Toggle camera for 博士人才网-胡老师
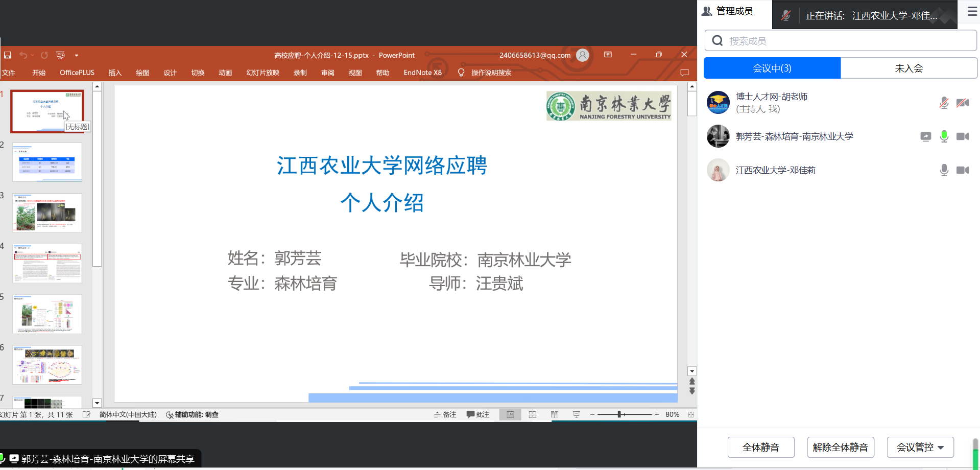The width and height of the screenshot is (980, 470). click(x=963, y=103)
